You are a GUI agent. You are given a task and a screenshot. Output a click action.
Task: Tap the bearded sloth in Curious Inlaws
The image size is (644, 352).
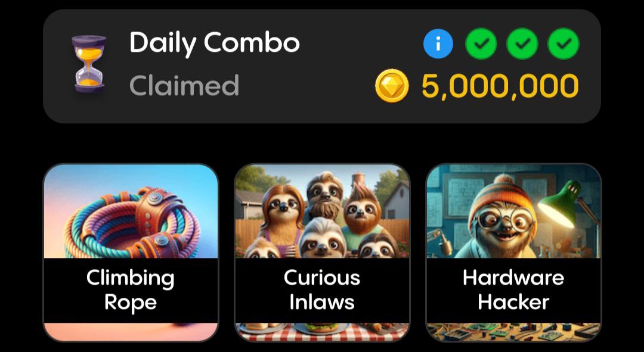[x=324, y=196]
